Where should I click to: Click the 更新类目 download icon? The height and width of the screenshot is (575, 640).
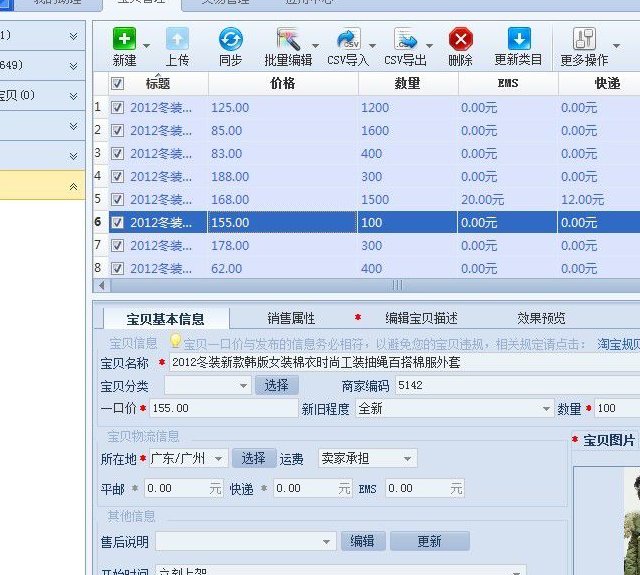(519, 39)
